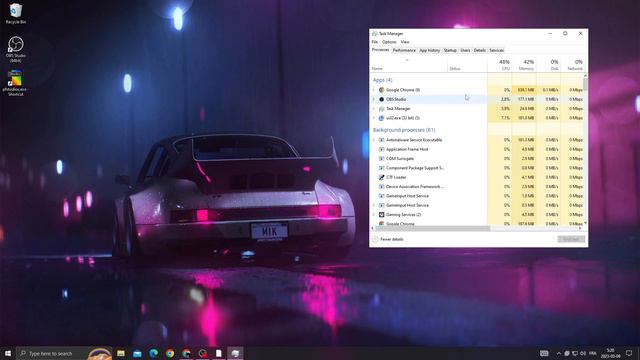Screen dimensions: 640x360
Task: Click the End task button
Action: click(x=571, y=239)
